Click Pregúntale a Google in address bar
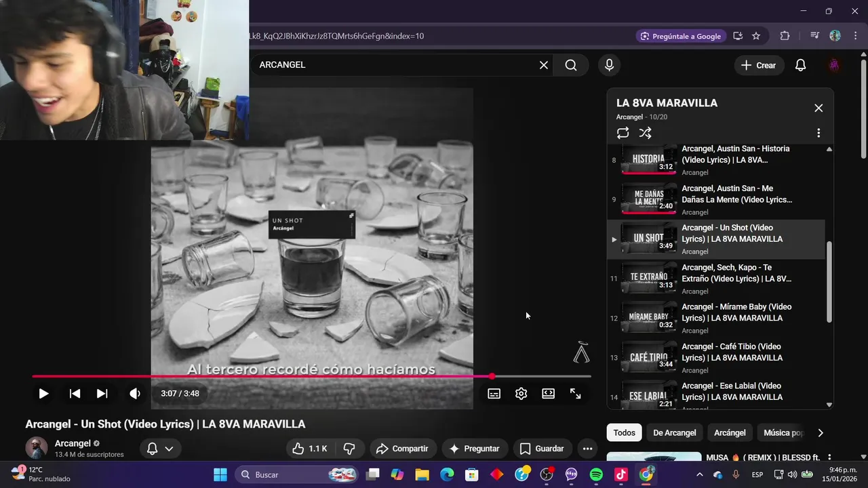The height and width of the screenshot is (488, 868). pos(682,36)
